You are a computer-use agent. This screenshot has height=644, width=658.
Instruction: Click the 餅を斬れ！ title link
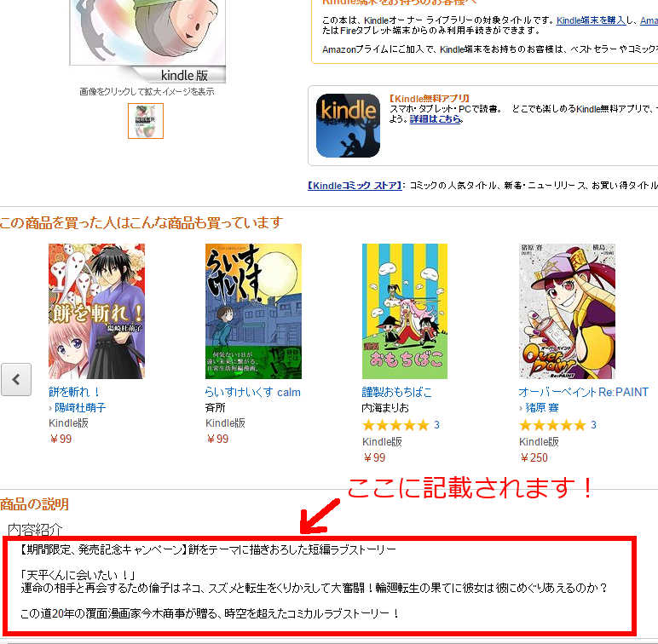tap(74, 392)
